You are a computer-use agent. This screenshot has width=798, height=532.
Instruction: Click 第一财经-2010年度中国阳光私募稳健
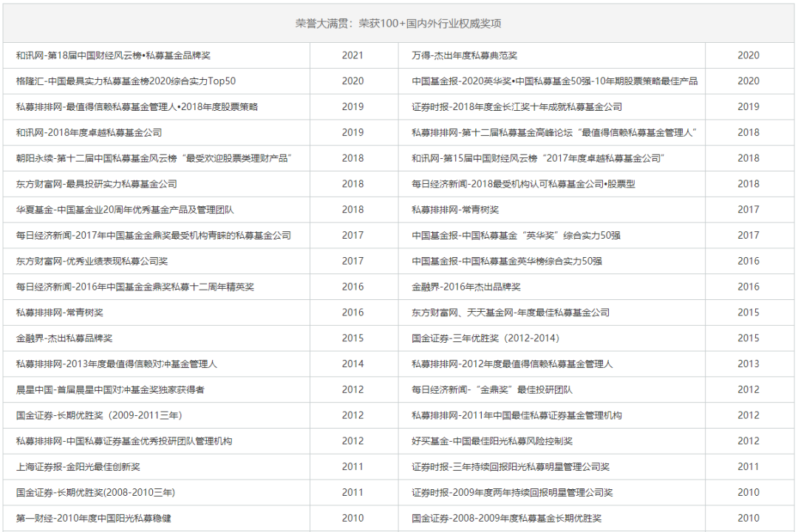pyautogui.click(x=93, y=518)
